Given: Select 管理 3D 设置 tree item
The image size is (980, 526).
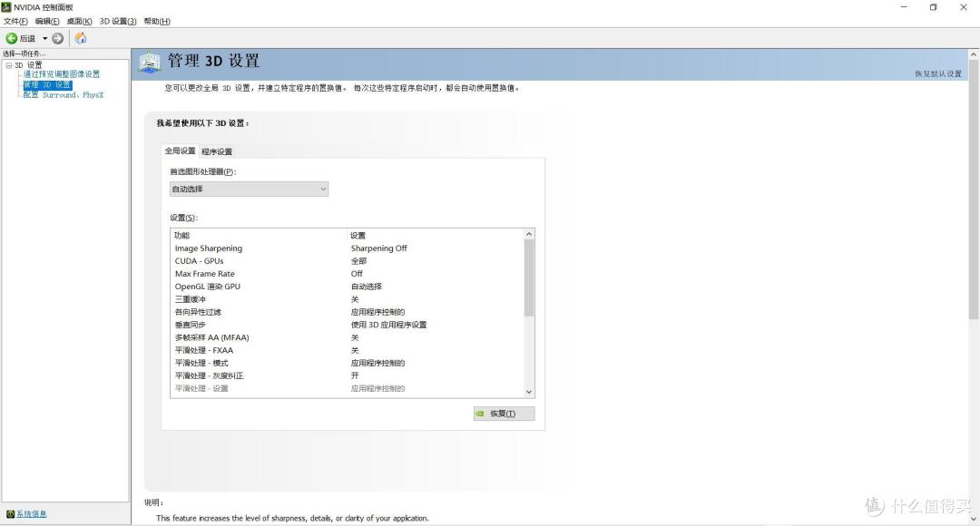Looking at the screenshot, I should [x=47, y=85].
